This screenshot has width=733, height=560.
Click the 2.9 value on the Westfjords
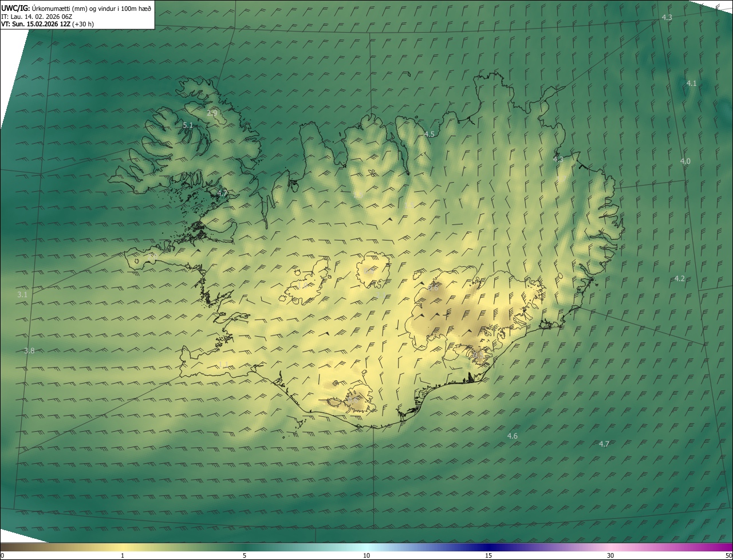coord(212,113)
